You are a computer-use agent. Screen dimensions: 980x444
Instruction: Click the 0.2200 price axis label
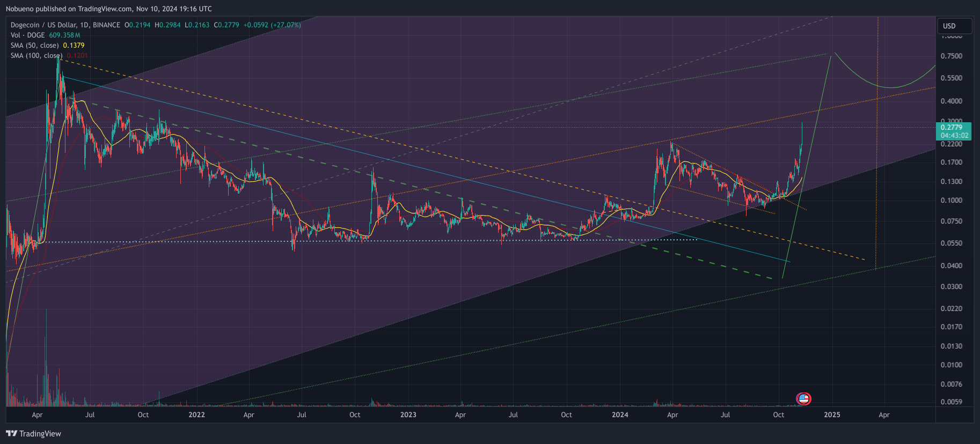[951, 144]
